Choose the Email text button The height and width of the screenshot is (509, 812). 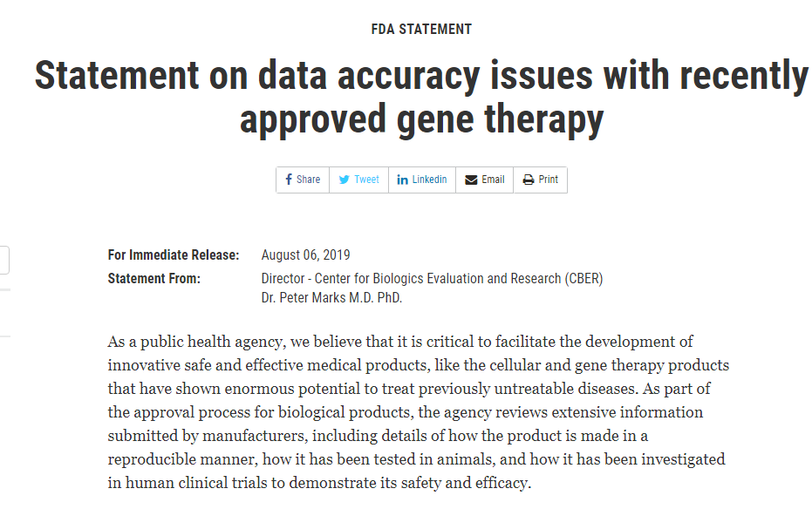[x=493, y=180]
